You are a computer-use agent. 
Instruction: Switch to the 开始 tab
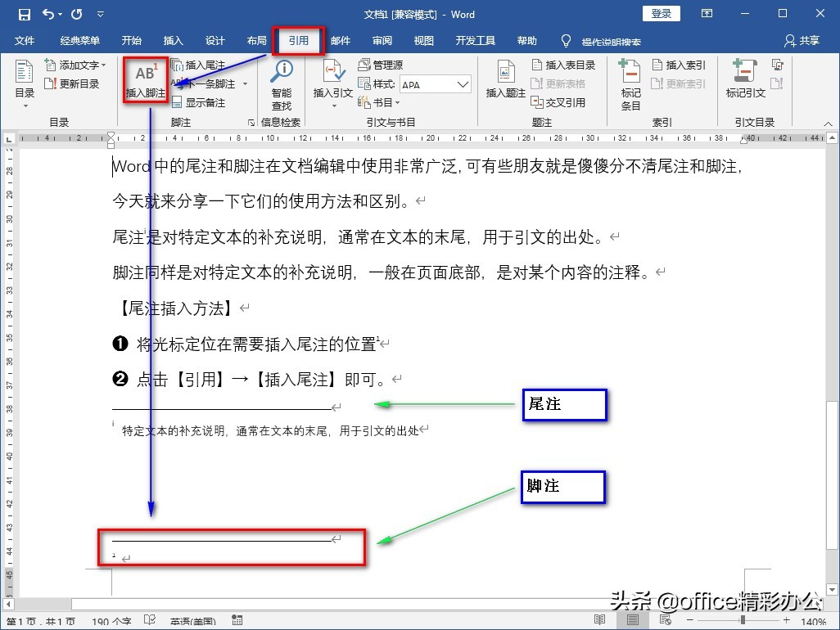tap(131, 41)
